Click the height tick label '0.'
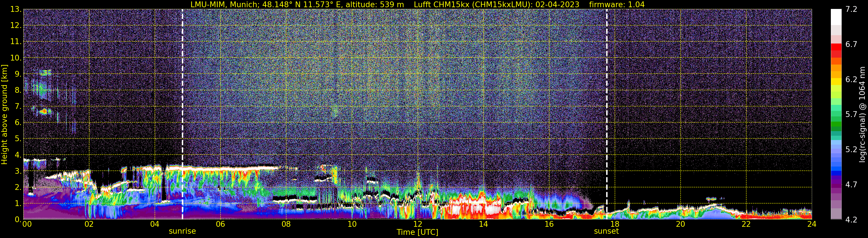This screenshot has height=238, width=868. pos(18,220)
